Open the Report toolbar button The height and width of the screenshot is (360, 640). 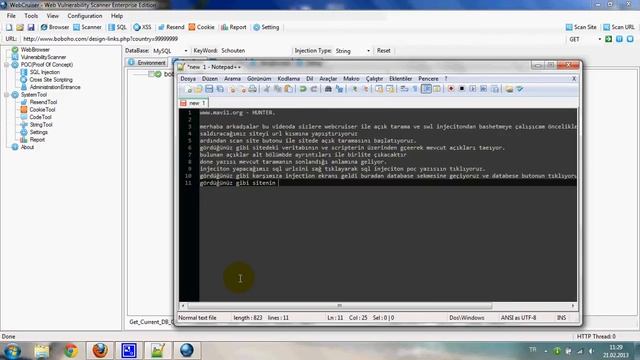[234, 27]
